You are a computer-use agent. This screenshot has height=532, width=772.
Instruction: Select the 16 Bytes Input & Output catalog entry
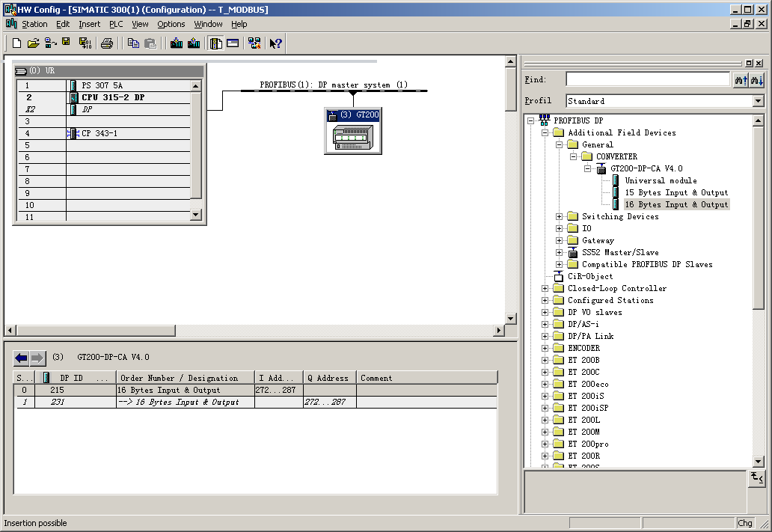(x=676, y=204)
